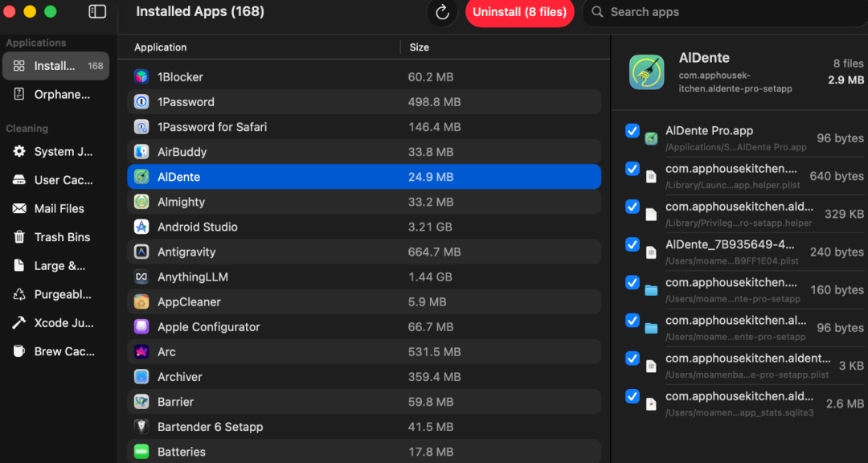
Task: Click the System Junk gear icon
Action: (18, 151)
